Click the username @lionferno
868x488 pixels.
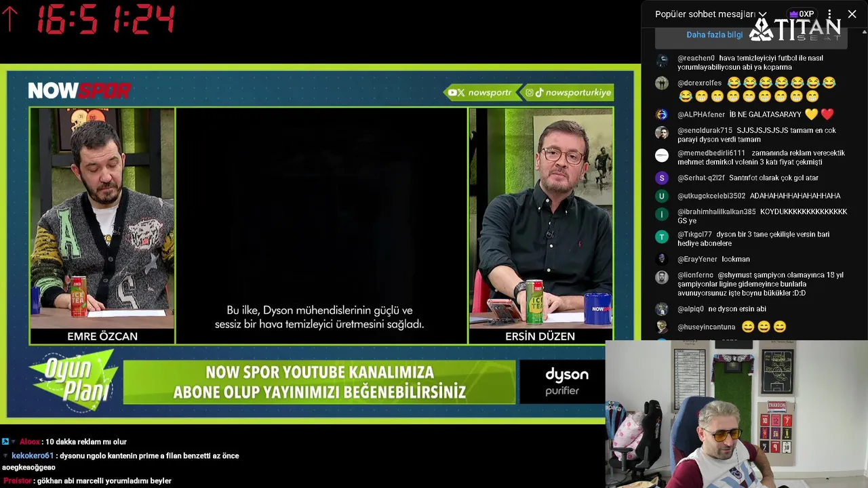(x=695, y=275)
